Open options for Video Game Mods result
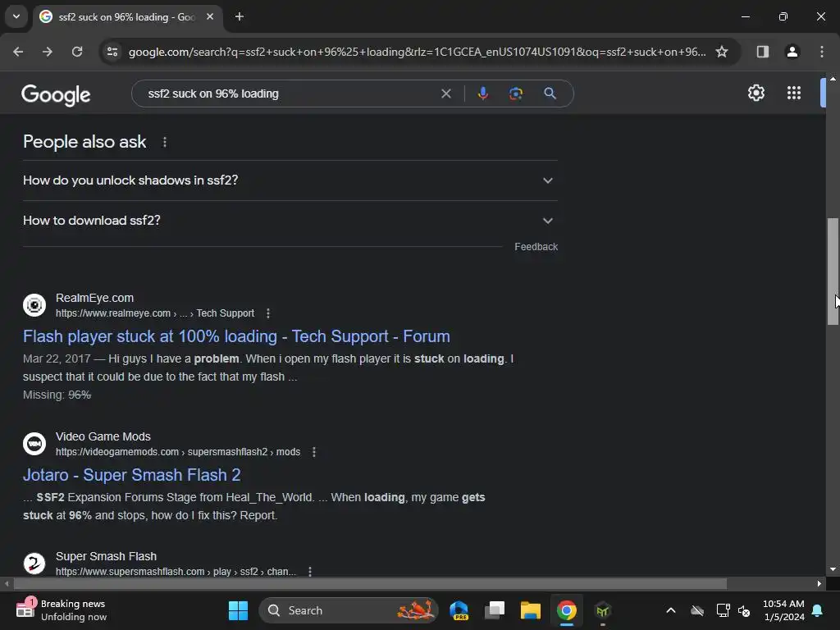Viewport: 840px width, 630px height. coord(314,452)
